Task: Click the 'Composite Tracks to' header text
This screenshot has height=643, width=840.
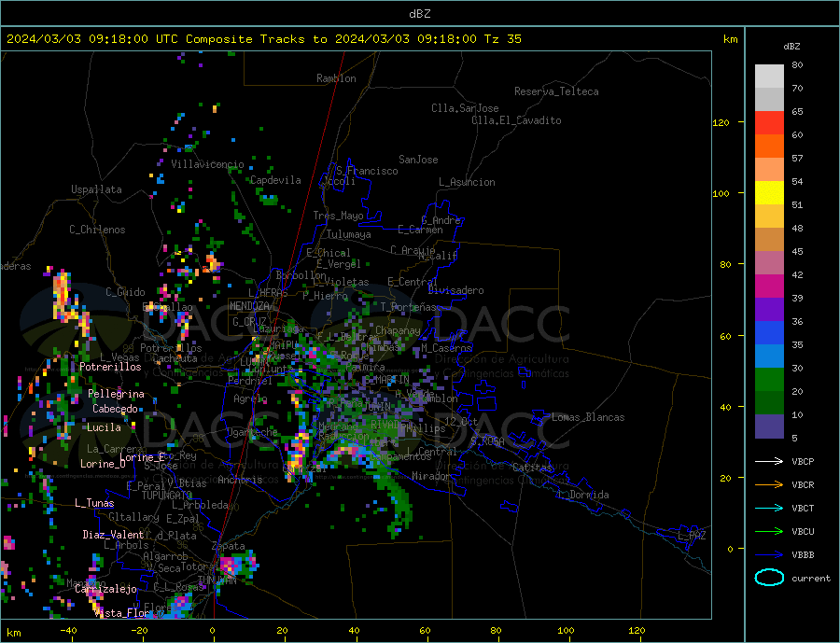Action: coord(256,39)
